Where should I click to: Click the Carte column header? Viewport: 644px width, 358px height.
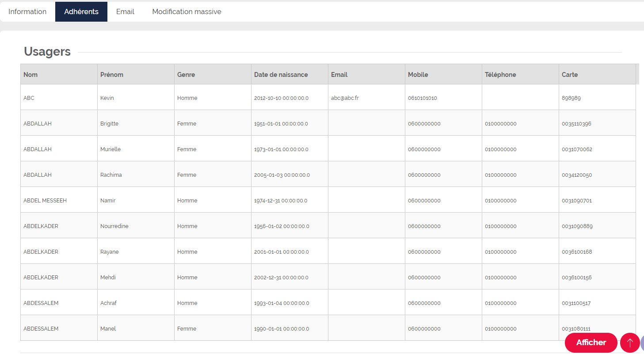597,74
